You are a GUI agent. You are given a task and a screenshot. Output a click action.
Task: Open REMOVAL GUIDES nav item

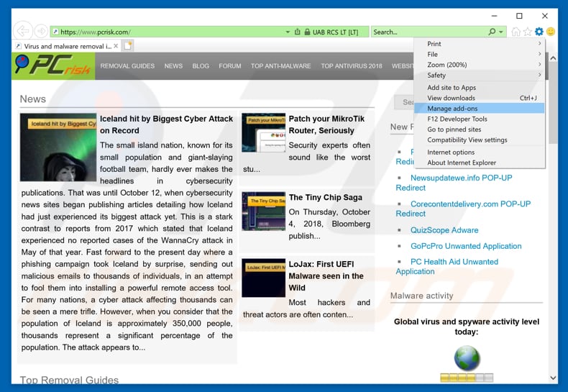pos(127,66)
